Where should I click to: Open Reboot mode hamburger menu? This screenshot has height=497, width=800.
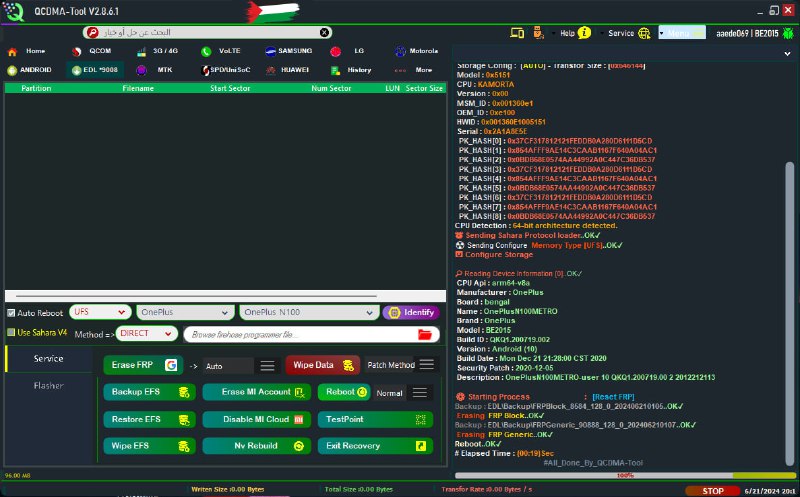click(x=420, y=392)
